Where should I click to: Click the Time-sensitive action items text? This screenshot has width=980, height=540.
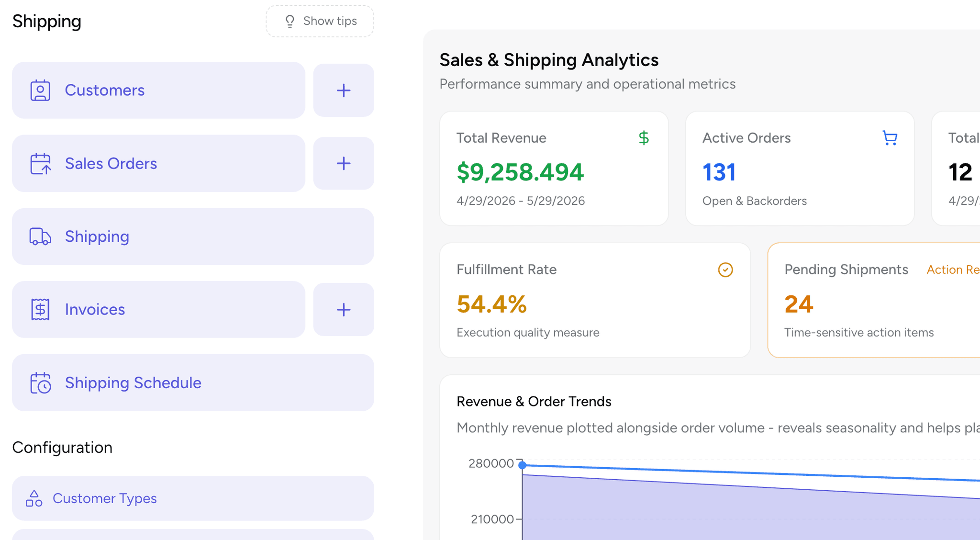tap(859, 332)
